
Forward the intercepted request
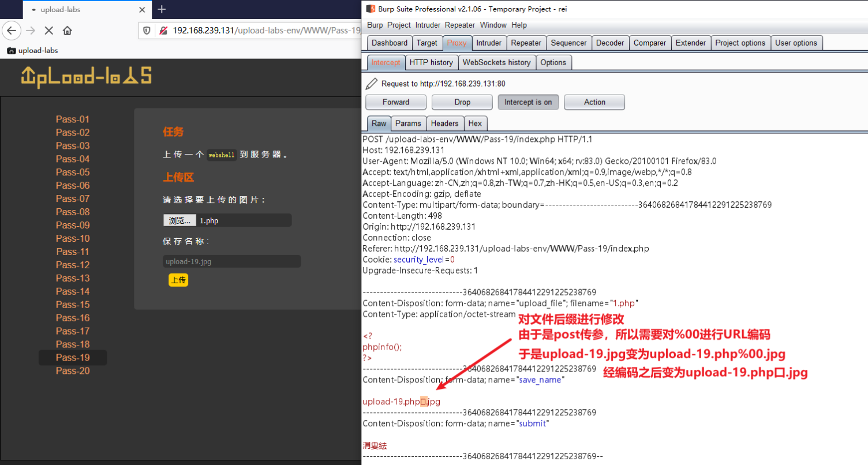point(396,102)
